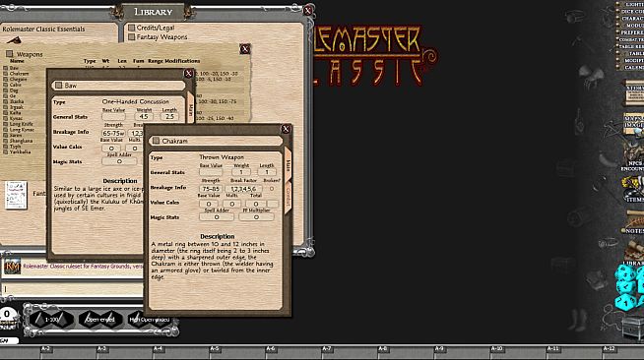Open the Calendar button
644x360 pixels.
[x=631, y=67]
